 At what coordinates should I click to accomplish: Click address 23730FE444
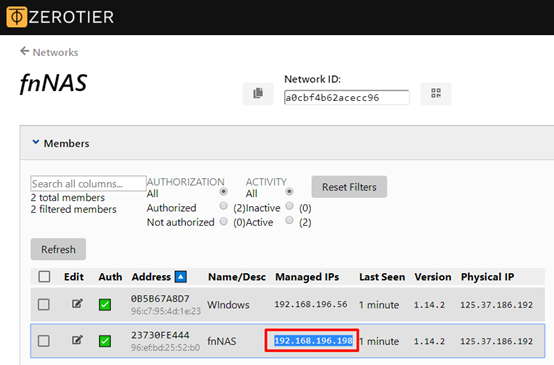pos(160,335)
